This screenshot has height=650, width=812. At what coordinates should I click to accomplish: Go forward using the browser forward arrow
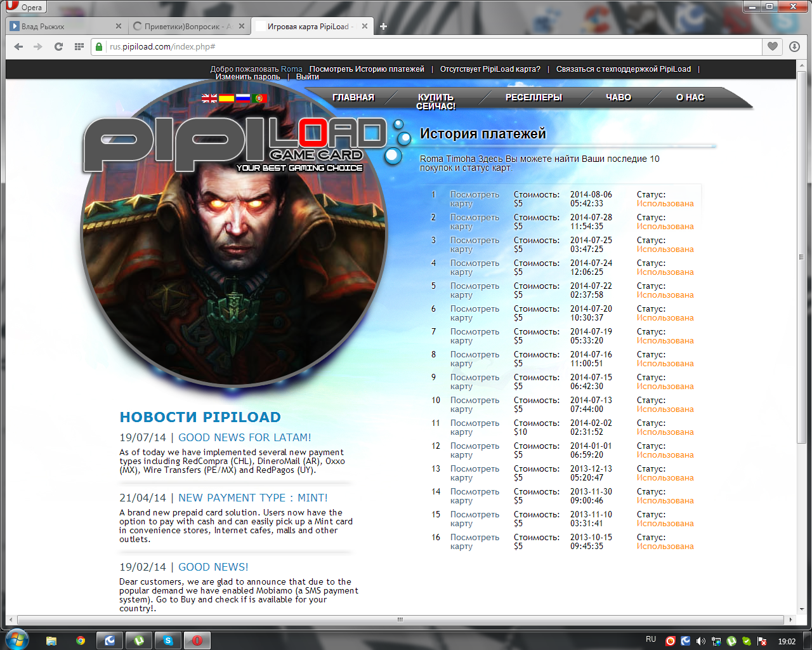tap(38, 46)
